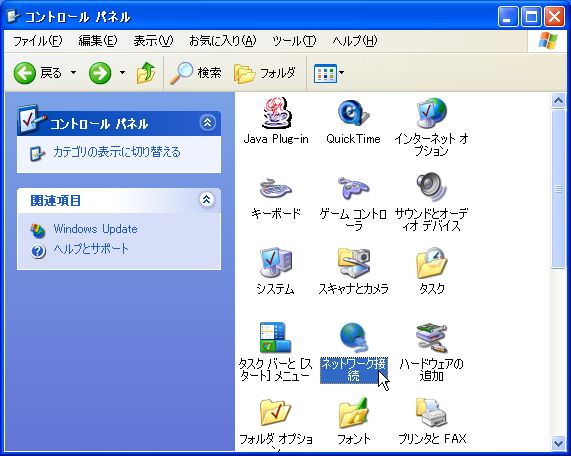This screenshot has width=571, height=456.
Task: Select the ゲーム コントローラ gamepad icon
Action: point(353,188)
